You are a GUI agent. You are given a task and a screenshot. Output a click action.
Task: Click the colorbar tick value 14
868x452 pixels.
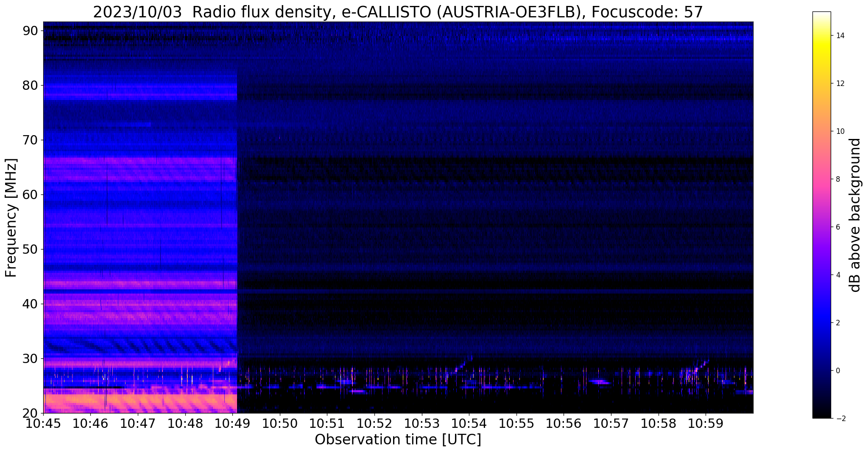[840, 36]
